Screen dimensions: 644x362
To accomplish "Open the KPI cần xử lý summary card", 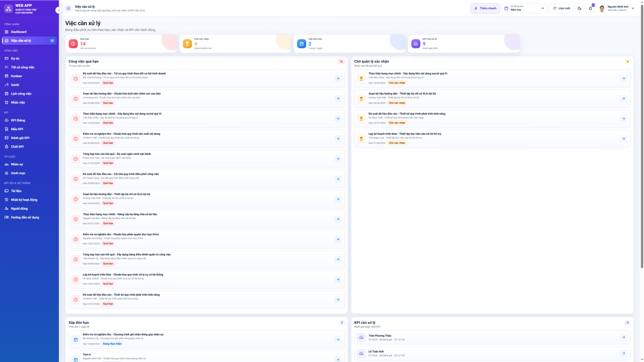I will click(464, 43).
